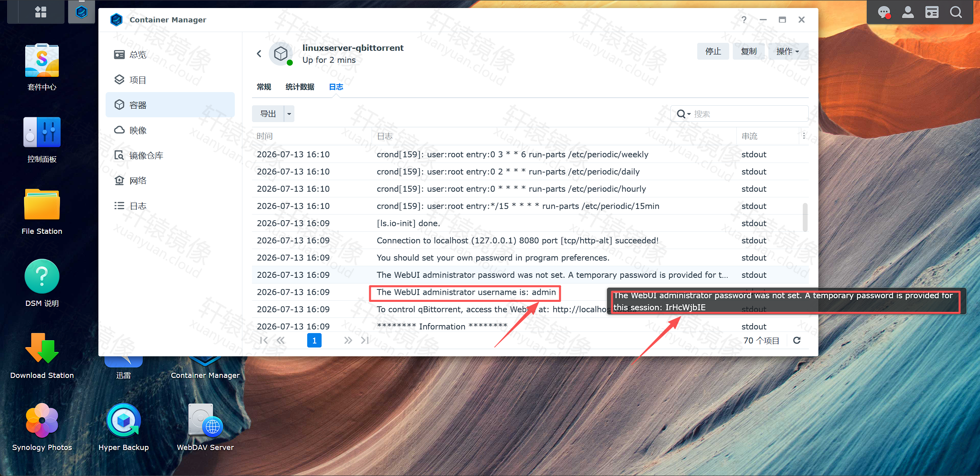The image size is (980, 476).
Task: Open the Control Panel desktop icon
Action: 42,140
